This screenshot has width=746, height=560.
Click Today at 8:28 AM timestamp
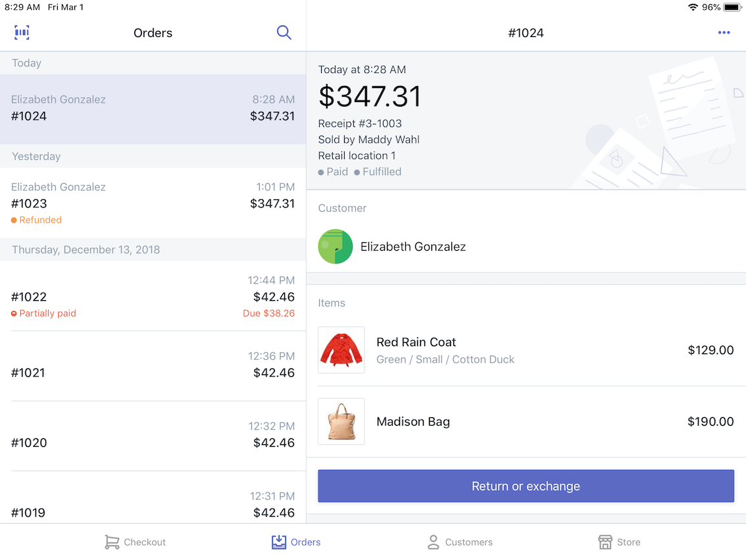[362, 70]
